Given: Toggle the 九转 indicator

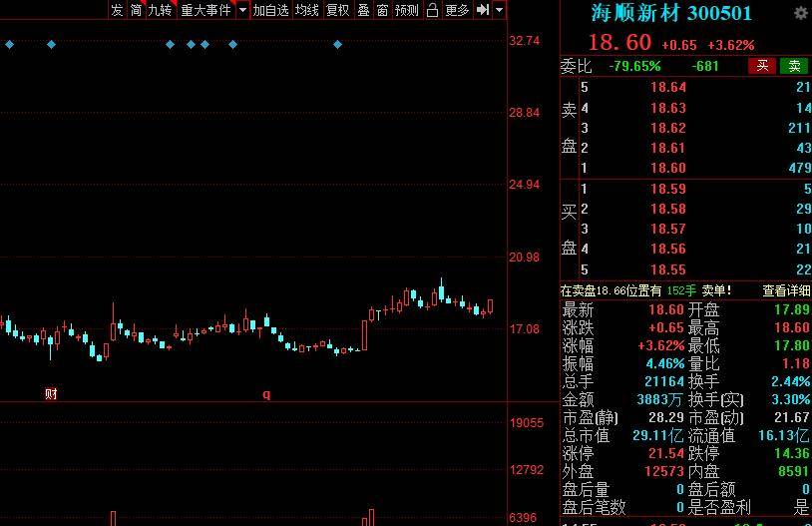Looking at the screenshot, I should [x=160, y=10].
